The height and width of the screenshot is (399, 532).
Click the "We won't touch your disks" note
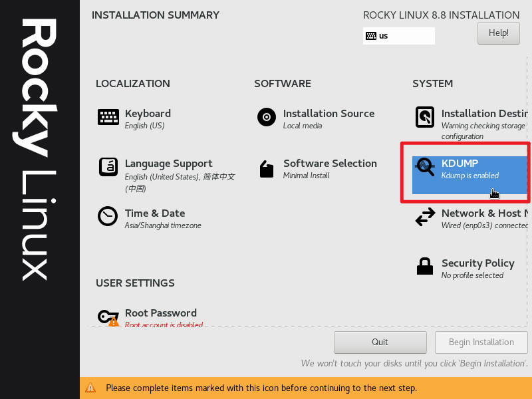click(x=414, y=363)
